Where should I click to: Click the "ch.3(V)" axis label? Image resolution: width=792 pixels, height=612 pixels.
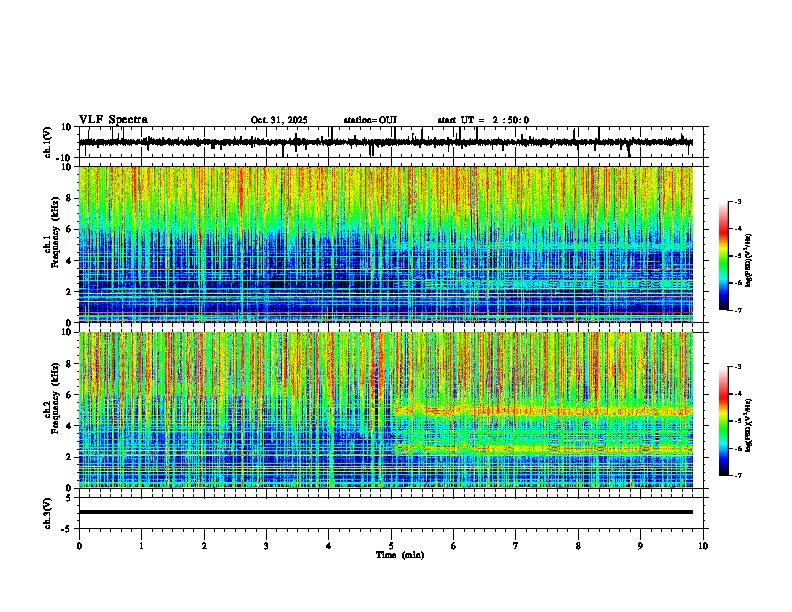[48, 513]
